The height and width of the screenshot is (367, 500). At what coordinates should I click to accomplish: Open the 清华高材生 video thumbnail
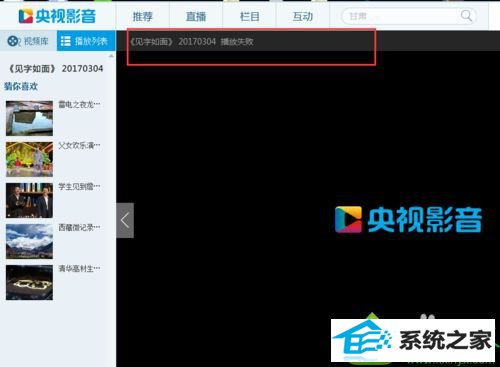point(29,282)
